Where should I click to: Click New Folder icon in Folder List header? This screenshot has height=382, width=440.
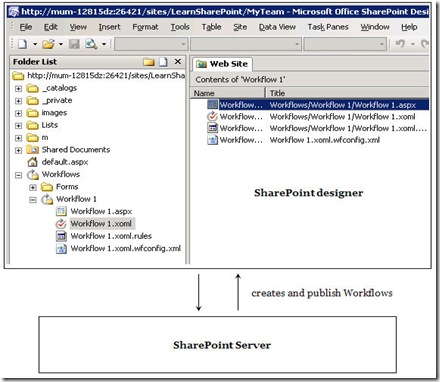point(149,62)
